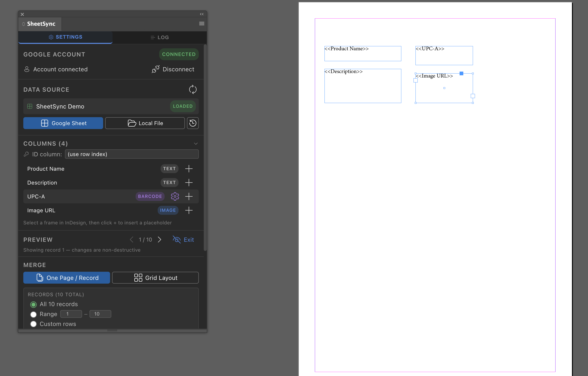588x376 pixels.
Task: Click the crossed-eye preview icon
Action: (177, 240)
